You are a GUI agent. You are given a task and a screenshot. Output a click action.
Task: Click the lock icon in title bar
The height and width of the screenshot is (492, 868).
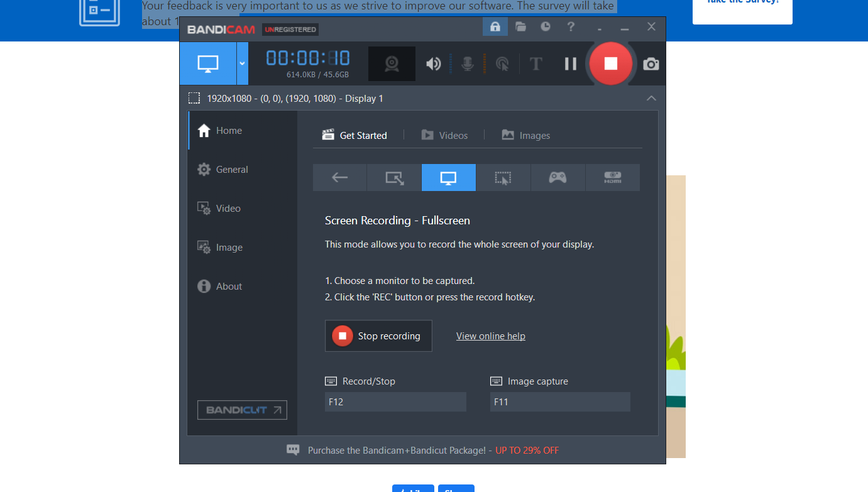tap(495, 26)
